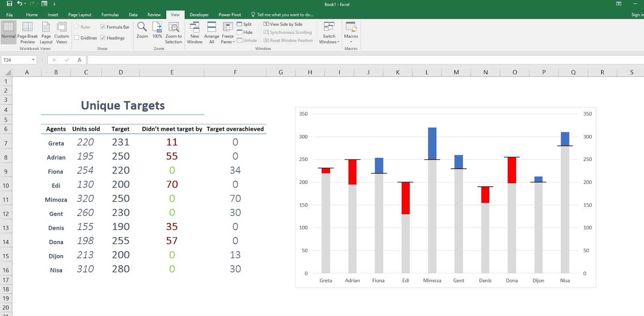The image size is (644, 316).
Task: Click Split window button
Action: point(244,24)
